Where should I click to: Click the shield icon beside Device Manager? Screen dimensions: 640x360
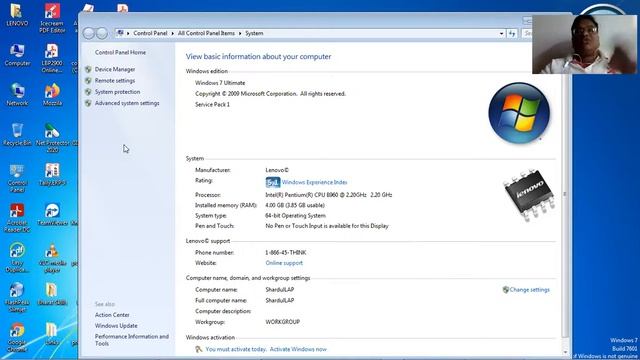(88, 69)
